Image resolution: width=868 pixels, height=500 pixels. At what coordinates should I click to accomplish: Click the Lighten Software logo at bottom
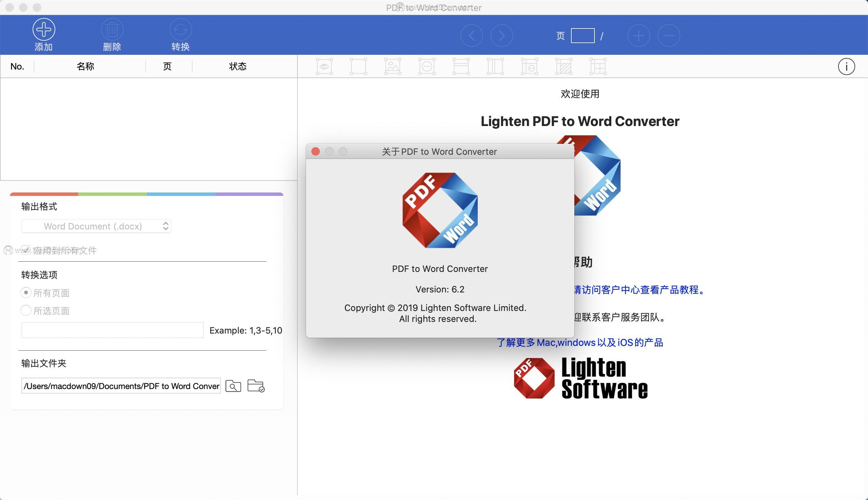coord(581,378)
